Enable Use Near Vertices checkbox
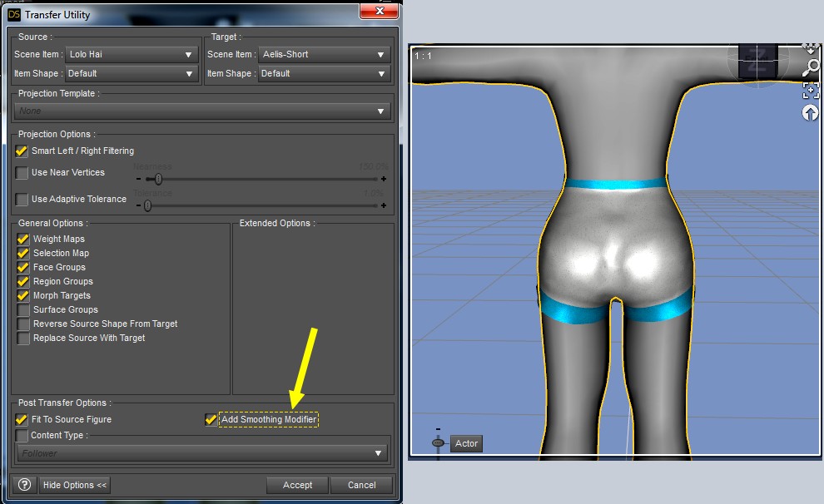824x504 pixels. tap(22, 173)
